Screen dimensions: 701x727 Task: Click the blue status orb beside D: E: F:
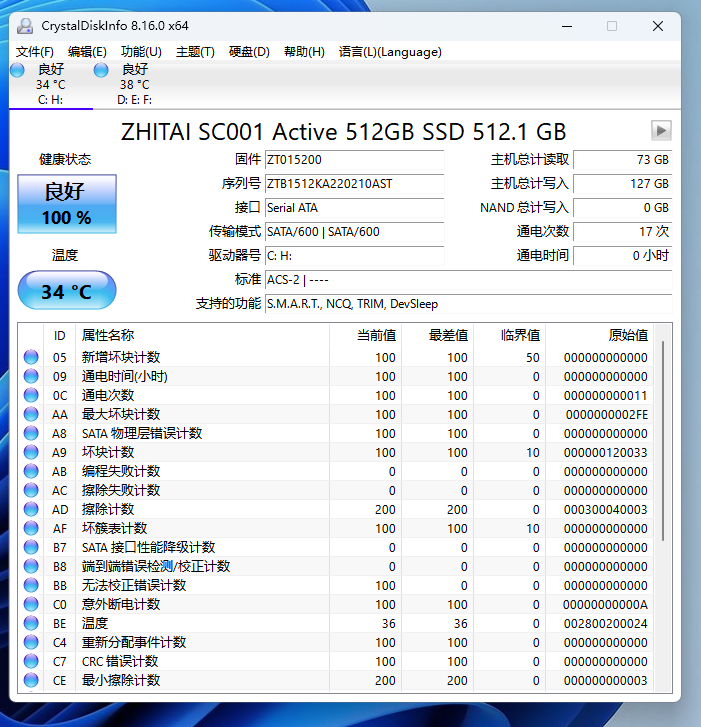(x=101, y=70)
